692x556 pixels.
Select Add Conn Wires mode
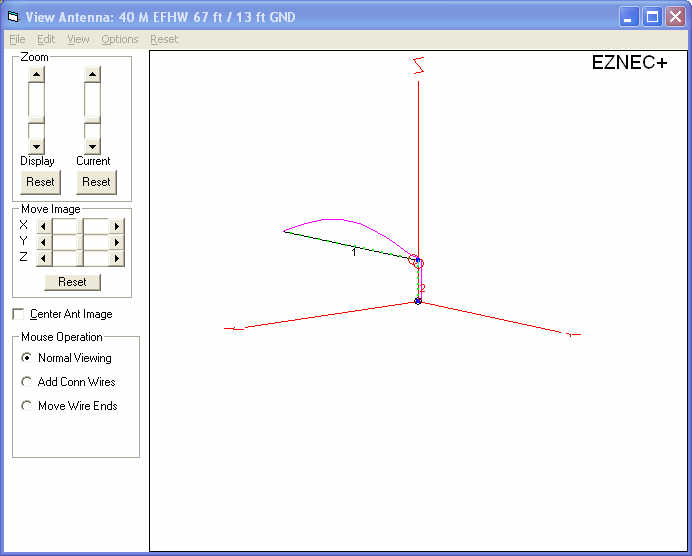(x=26, y=381)
